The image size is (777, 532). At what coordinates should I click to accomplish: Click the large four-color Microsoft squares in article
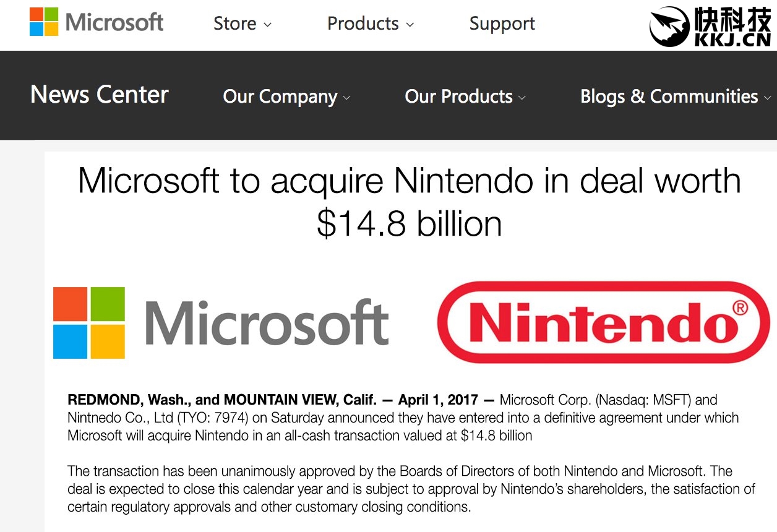89,322
